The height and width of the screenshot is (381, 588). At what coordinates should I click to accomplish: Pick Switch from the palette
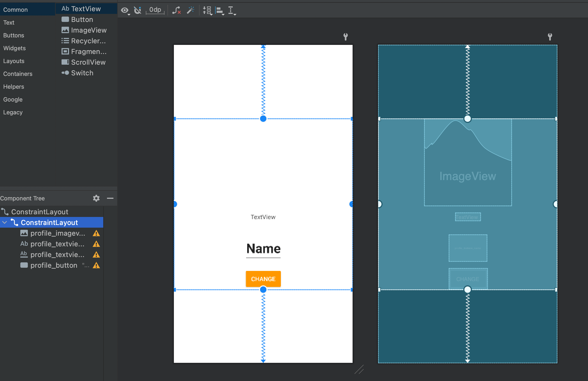click(82, 73)
